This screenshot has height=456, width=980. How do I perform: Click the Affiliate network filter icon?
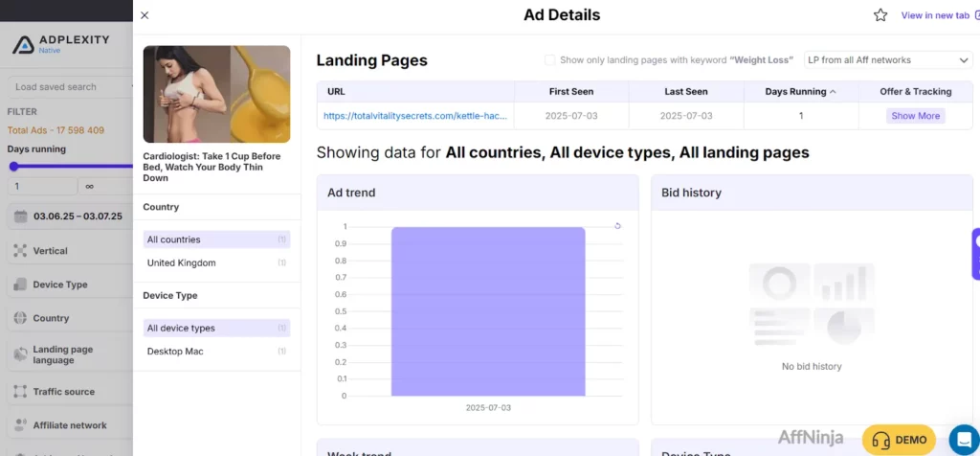(x=19, y=425)
